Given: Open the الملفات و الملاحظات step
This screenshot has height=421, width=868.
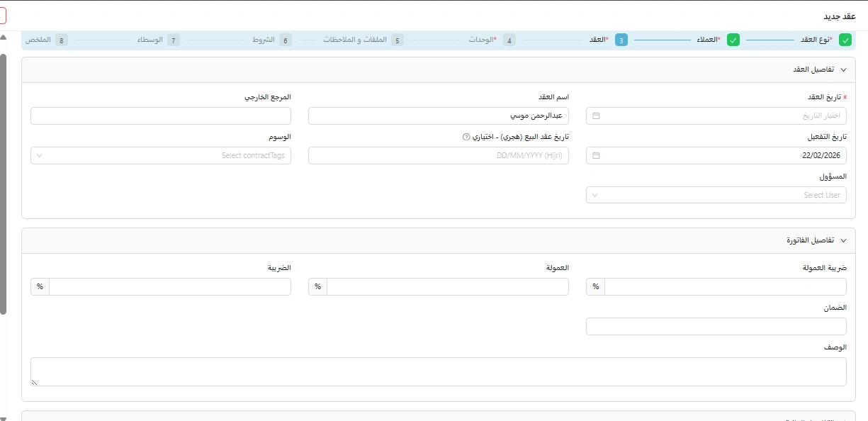Looking at the screenshot, I should pyautogui.click(x=363, y=40).
